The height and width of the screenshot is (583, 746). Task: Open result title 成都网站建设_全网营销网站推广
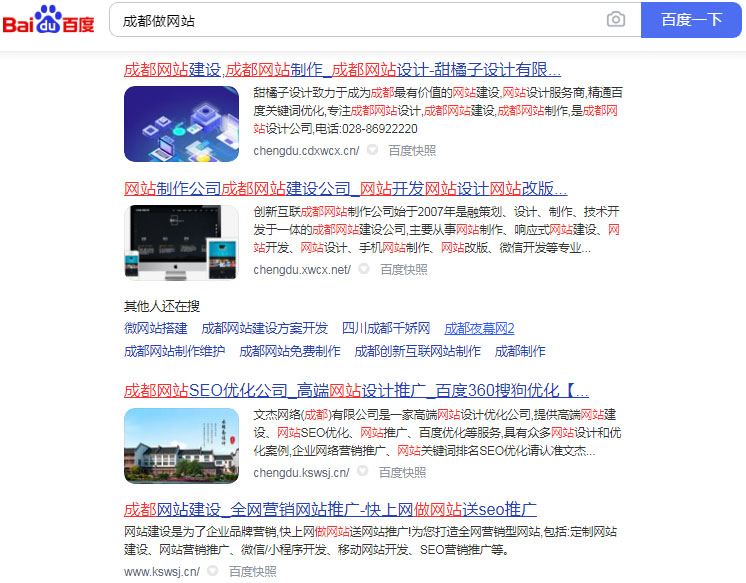(330, 509)
